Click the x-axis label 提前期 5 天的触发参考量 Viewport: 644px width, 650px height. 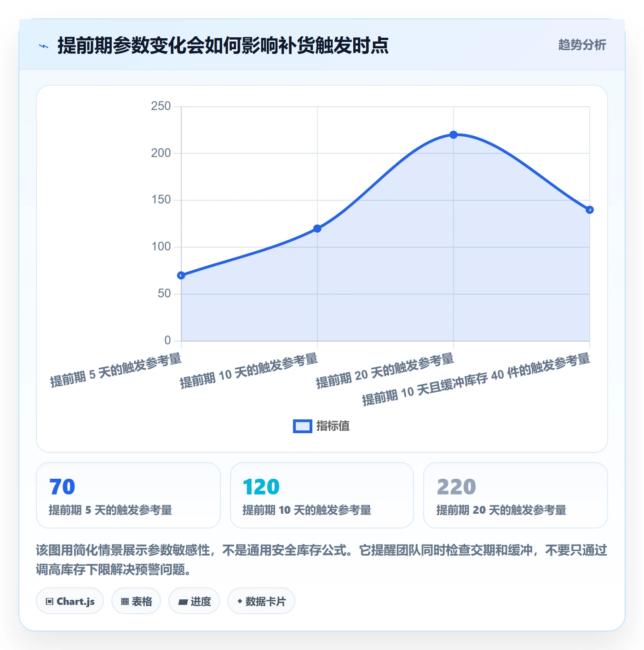116,370
